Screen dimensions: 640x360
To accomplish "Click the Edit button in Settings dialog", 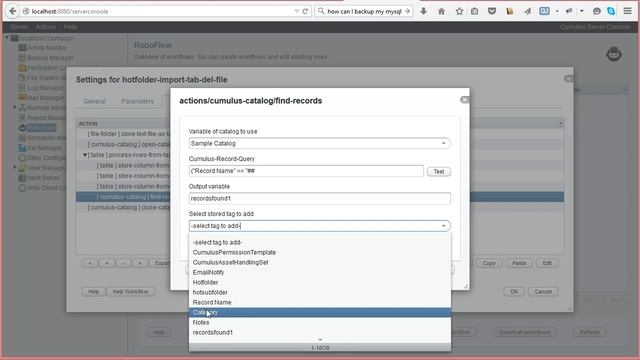I will pyautogui.click(x=547, y=263).
